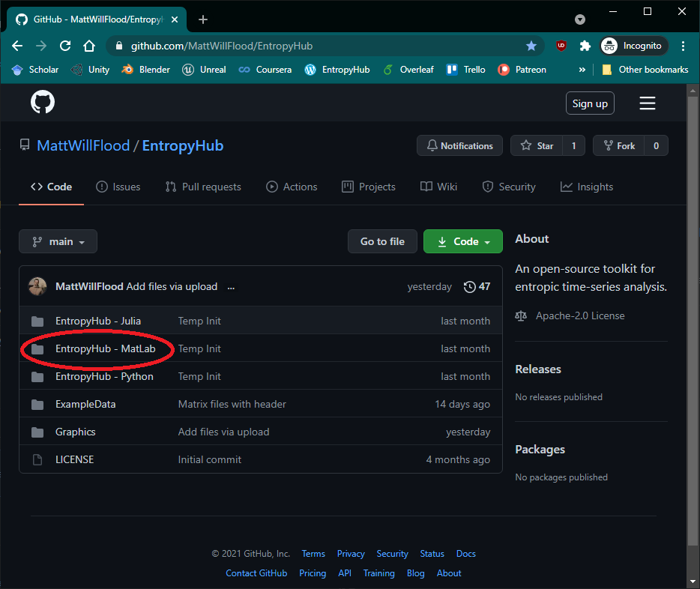This screenshot has height=589, width=700.
Task: Open the Extensions puzzle piece icon
Action: (x=585, y=46)
